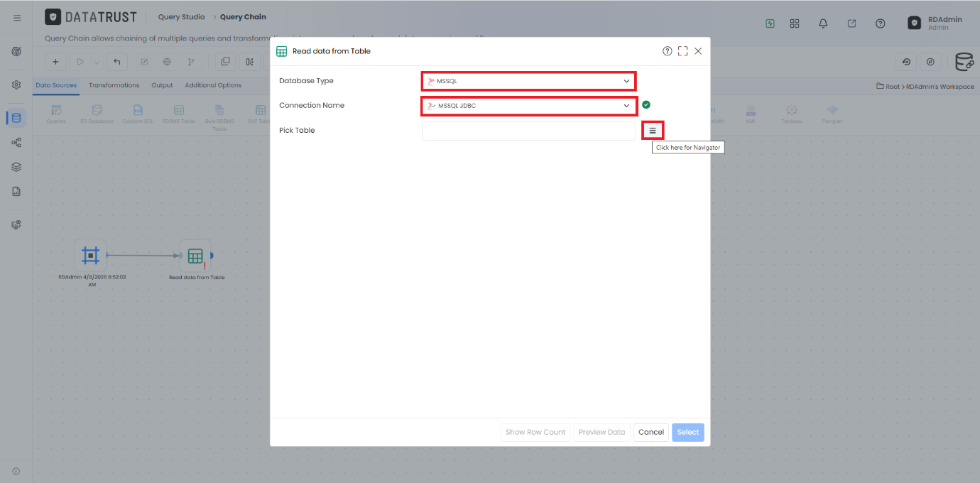The height and width of the screenshot is (483, 980).
Task: Click the Cancel button
Action: coord(651,432)
